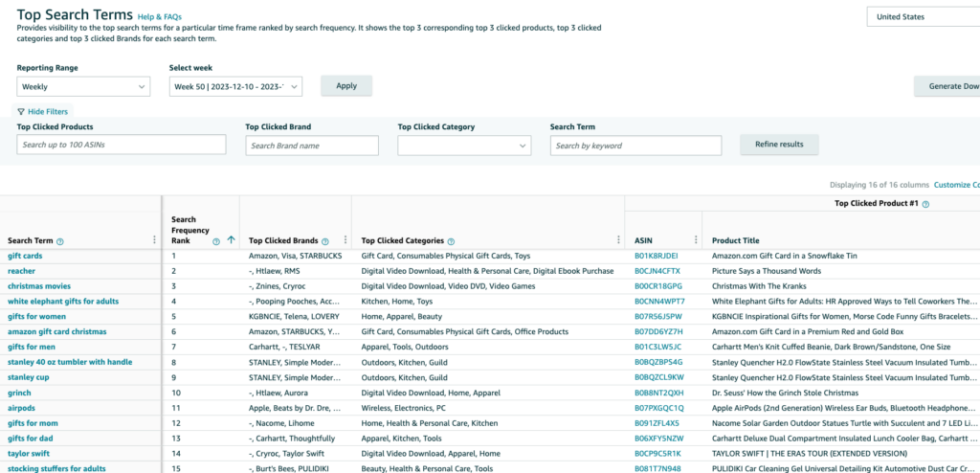Open ASIN B081T7N948 link
The height and width of the screenshot is (473, 980).
click(657, 468)
